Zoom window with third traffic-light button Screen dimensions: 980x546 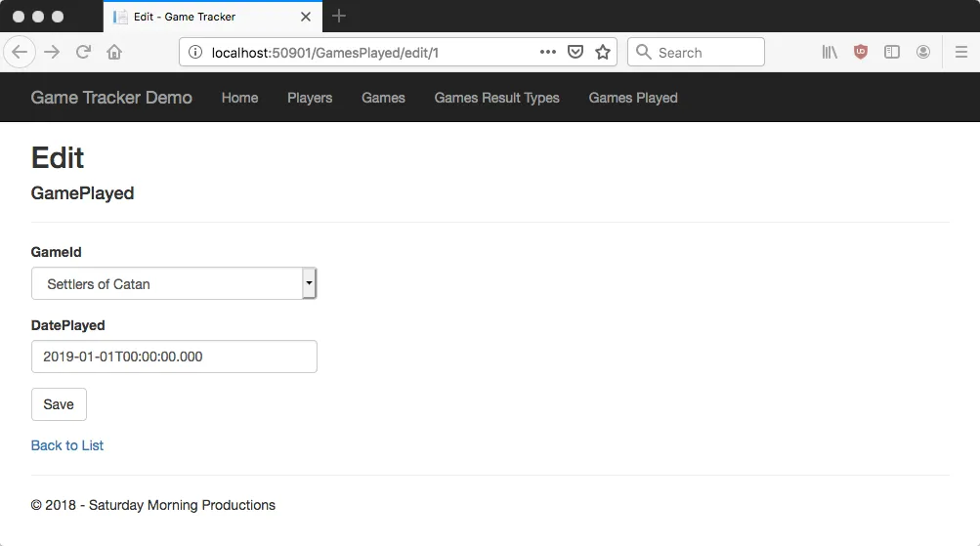click(x=58, y=17)
